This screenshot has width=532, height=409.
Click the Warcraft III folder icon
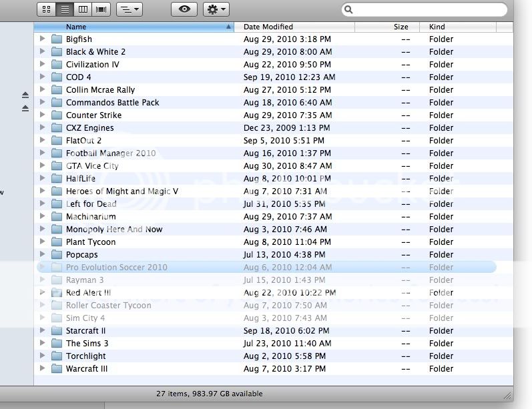[57, 369]
